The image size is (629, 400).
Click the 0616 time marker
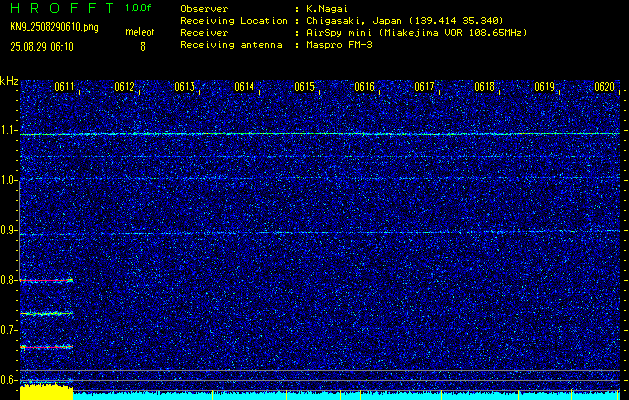click(x=364, y=87)
